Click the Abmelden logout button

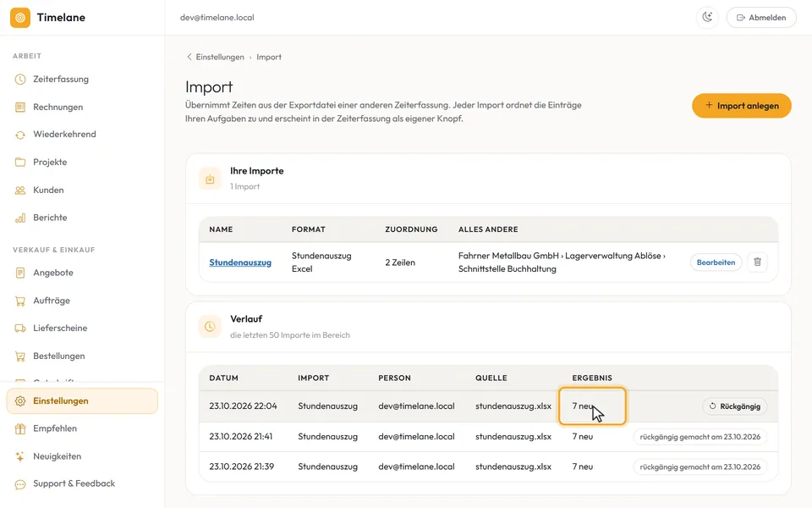[x=761, y=18]
